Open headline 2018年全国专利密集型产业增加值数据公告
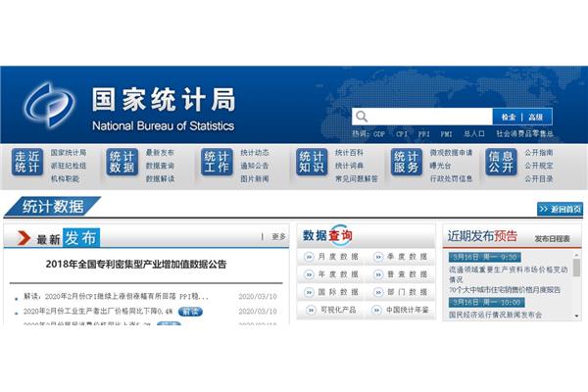This screenshot has height=392, width=588. pos(136,264)
